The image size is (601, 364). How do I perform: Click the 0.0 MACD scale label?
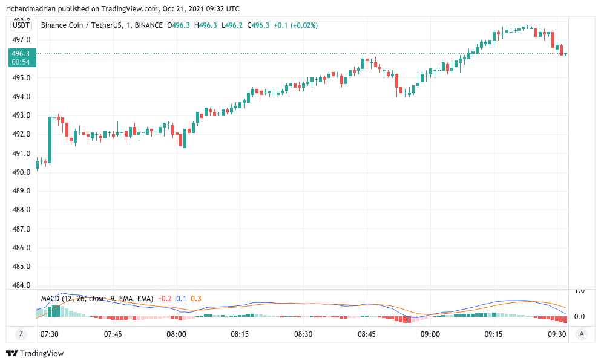coord(579,316)
